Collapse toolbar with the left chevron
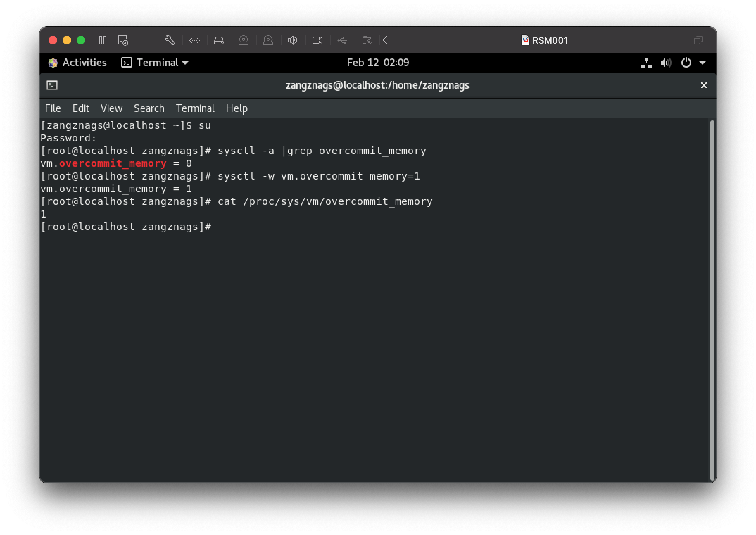The width and height of the screenshot is (756, 535). coord(385,40)
